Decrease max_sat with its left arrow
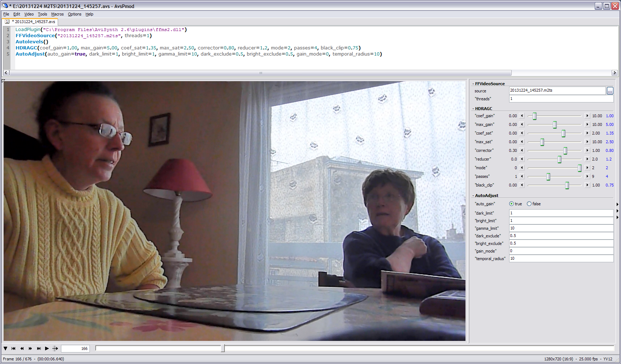 point(522,142)
